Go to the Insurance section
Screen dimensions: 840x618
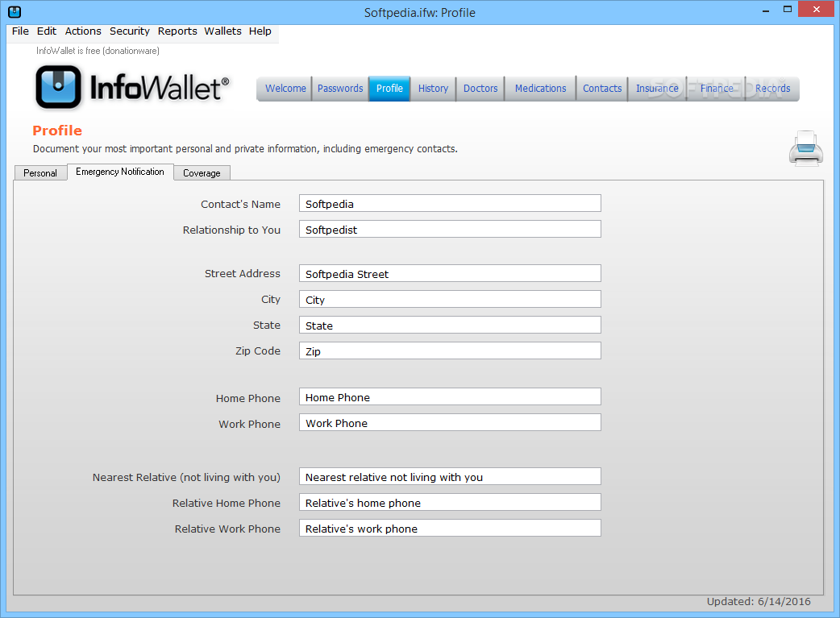tap(657, 89)
